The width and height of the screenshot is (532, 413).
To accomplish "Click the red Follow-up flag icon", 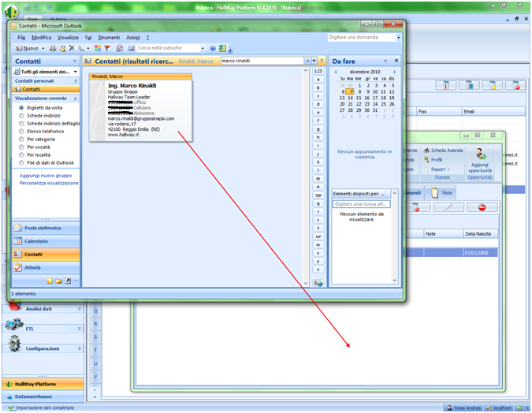I will tap(107, 48).
